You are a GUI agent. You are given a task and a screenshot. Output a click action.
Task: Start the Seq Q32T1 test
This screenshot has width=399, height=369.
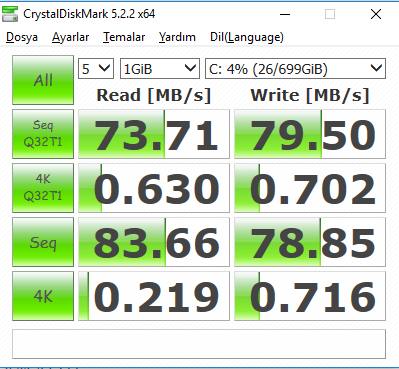[x=43, y=134]
